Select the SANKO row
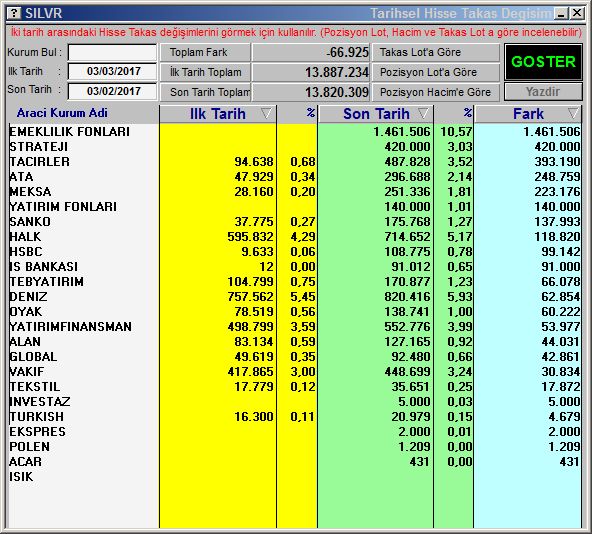Screen dimensions: 592x534 (x=294, y=222)
